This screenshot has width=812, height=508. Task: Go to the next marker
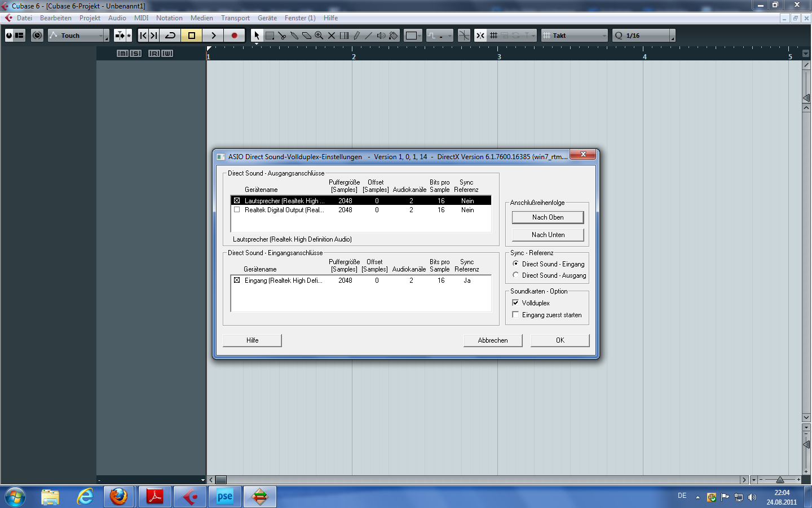click(153, 36)
